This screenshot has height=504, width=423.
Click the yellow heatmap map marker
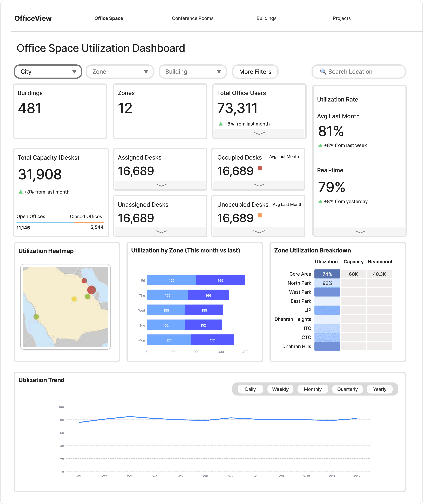(x=74, y=299)
